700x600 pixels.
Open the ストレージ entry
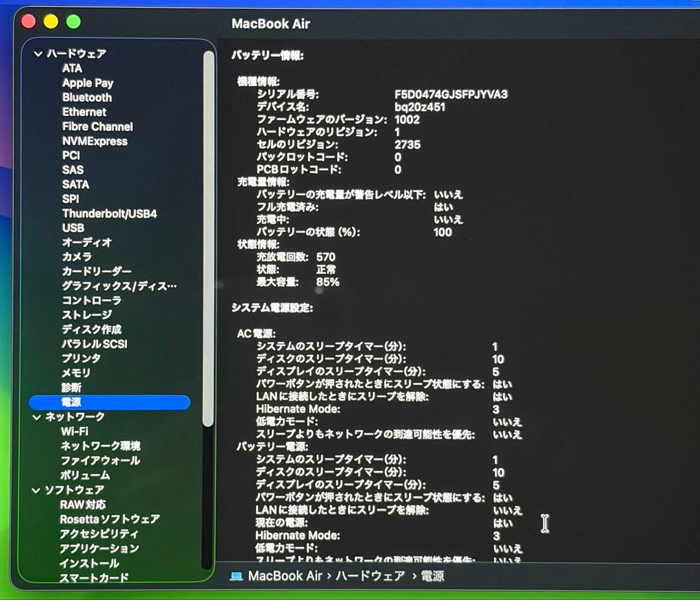[x=87, y=315]
